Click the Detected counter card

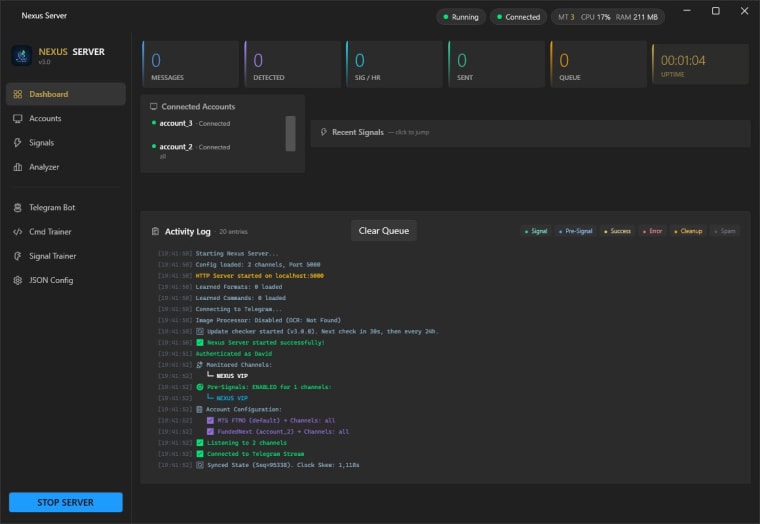(x=292, y=64)
